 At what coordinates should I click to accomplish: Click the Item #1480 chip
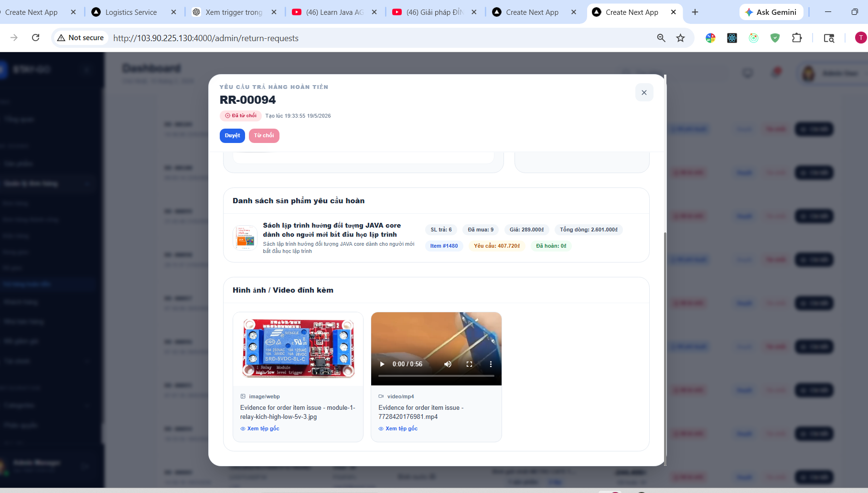pyautogui.click(x=444, y=246)
